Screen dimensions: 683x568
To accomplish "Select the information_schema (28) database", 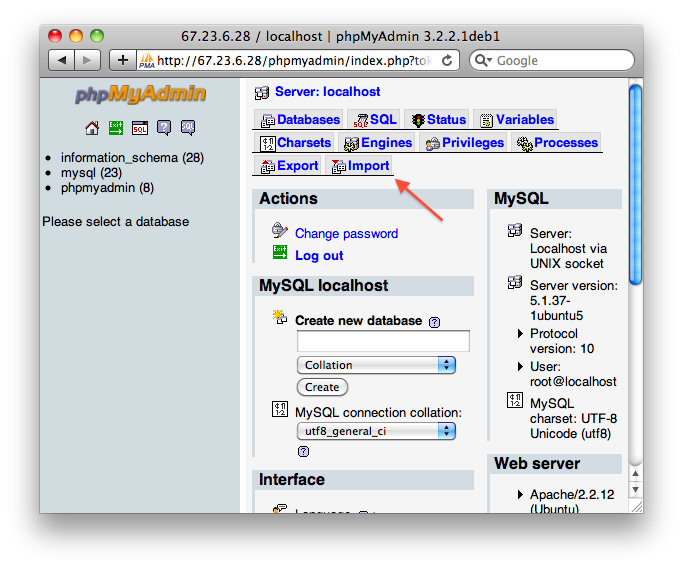I will tap(132, 157).
